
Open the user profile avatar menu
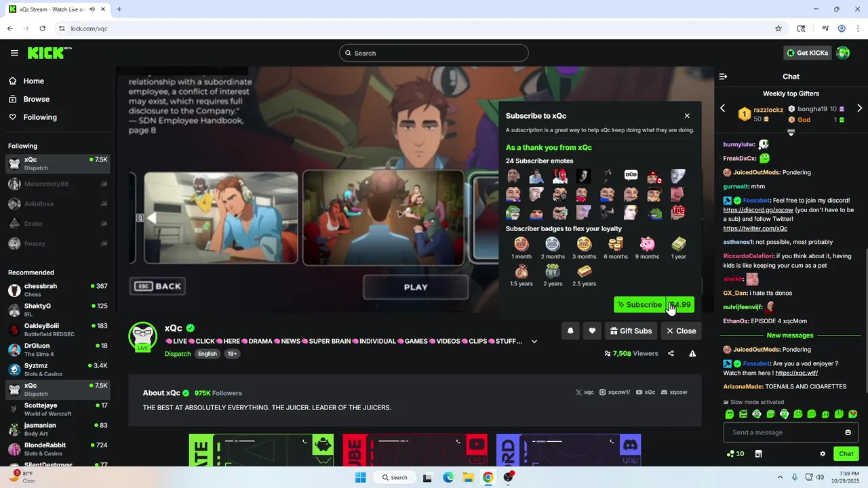coord(843,53)
